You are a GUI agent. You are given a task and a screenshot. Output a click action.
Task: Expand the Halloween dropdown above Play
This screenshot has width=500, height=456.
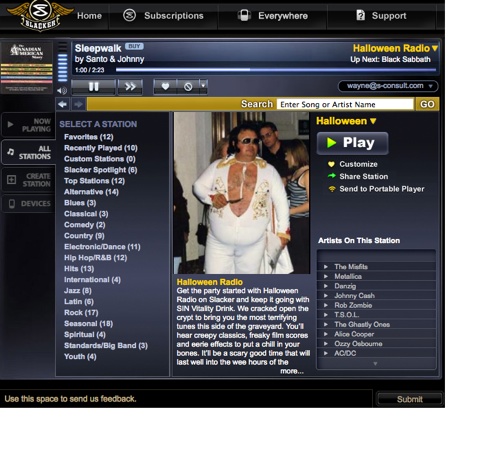pos(346,121)
